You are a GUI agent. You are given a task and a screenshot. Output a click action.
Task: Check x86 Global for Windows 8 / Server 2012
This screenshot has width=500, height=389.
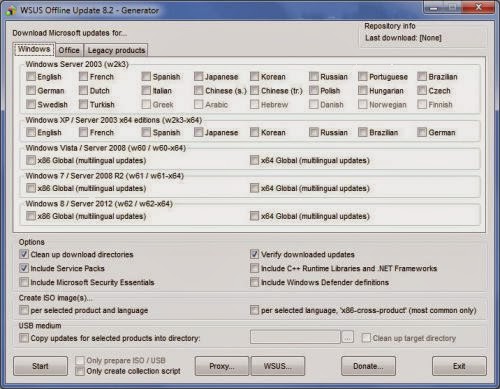31,216
